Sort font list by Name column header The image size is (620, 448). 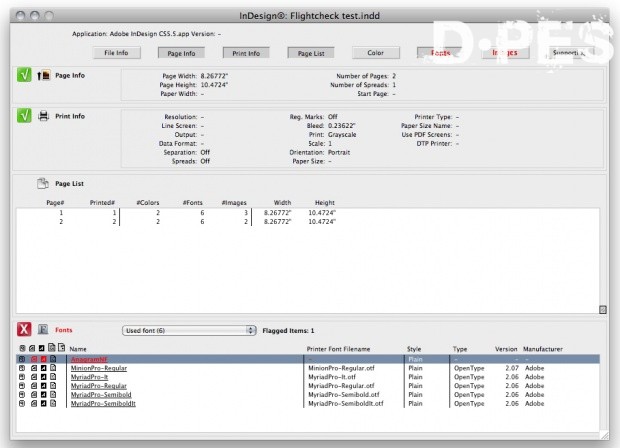tap(78, 349)
